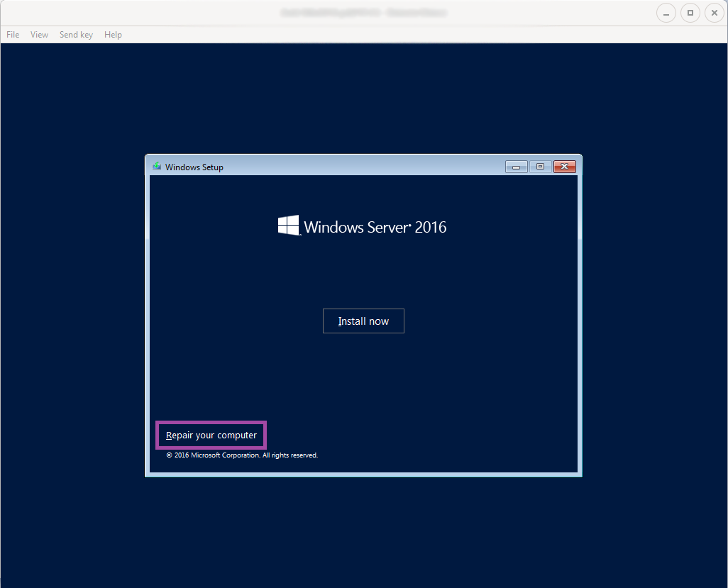This screenshot has height=588, width=728.
Task: Click the Windows Setup title text
Action: pyautogui.click(x=194, y=167)
